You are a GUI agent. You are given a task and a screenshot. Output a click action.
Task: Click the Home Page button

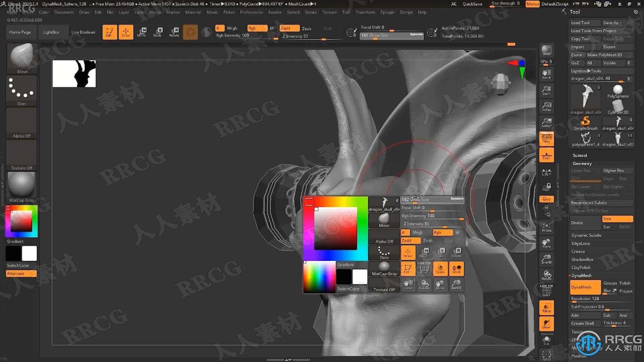point(20,32)
